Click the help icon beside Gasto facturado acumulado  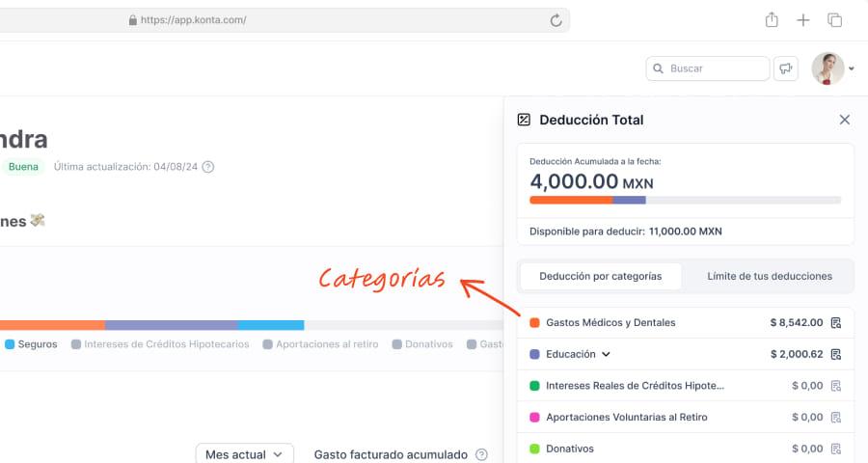(481, 454)
